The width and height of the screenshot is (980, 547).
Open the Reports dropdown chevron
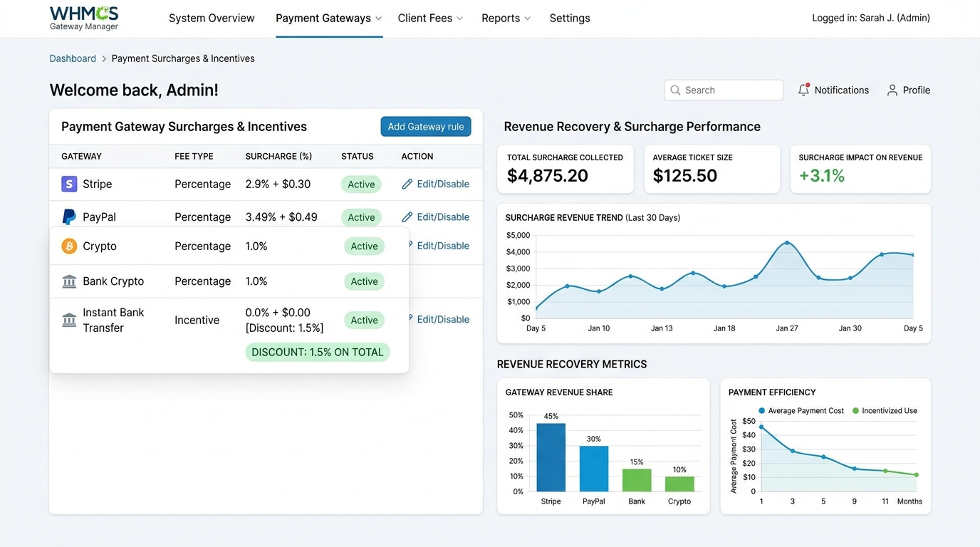pyautogui.click(x=527, y=19)
